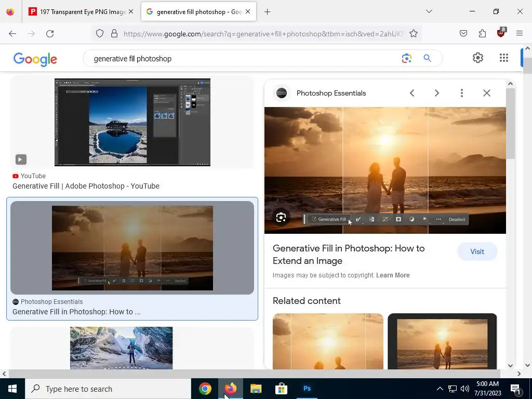Click the network tray icon
This screenshot has width=532, height=399.
tap(453, 389)
